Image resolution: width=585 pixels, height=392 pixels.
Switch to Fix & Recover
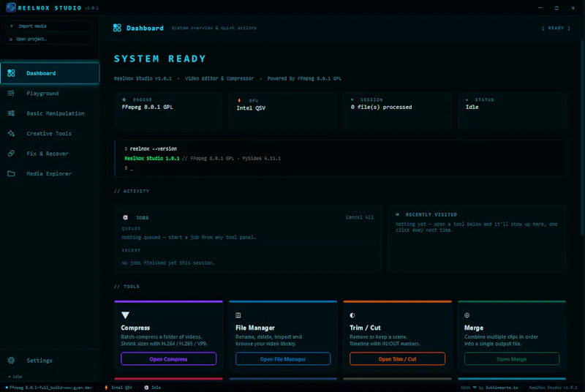(x=50, y=154)
